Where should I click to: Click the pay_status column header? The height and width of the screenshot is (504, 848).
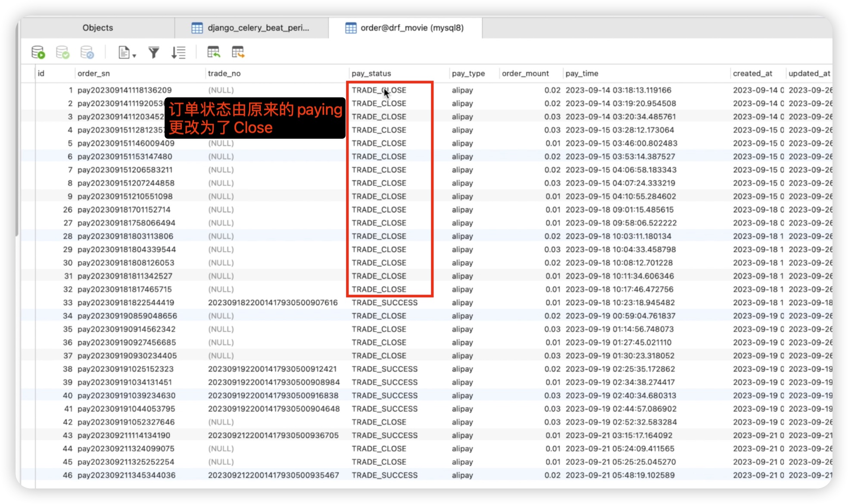pyautogui.click(x=371, y=73)
